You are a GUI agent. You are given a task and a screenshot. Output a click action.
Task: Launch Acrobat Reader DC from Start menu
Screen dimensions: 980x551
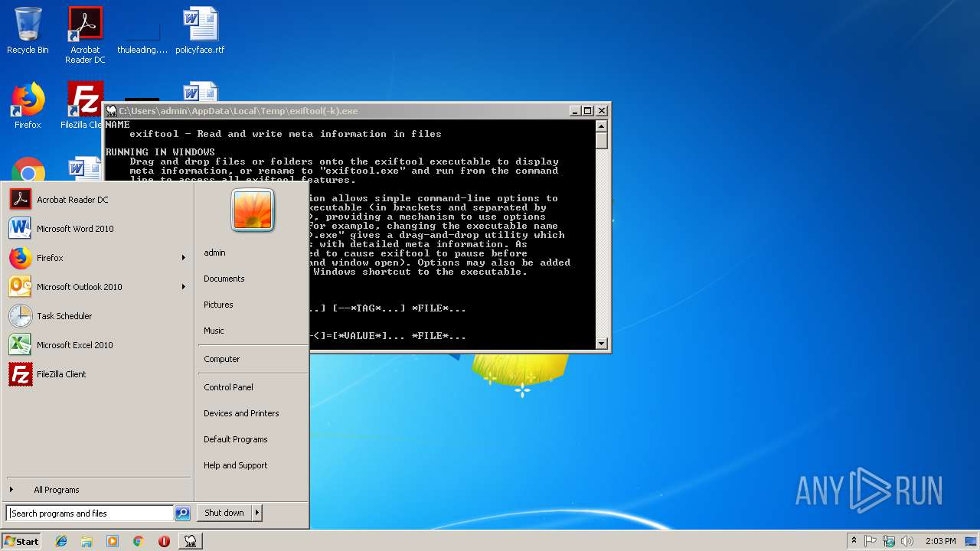[x=96, y=200]
